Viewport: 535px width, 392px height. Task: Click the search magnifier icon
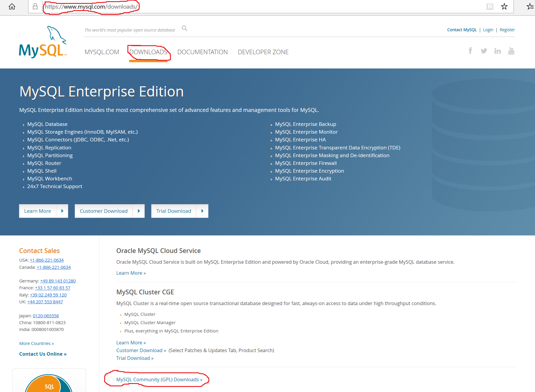point(185,28)
